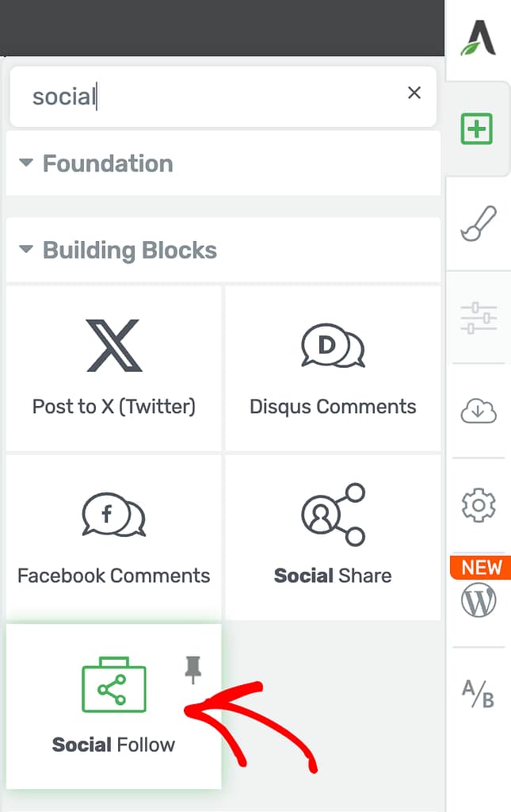Collapse the Foundation section arrow

[x=26, y=163]
